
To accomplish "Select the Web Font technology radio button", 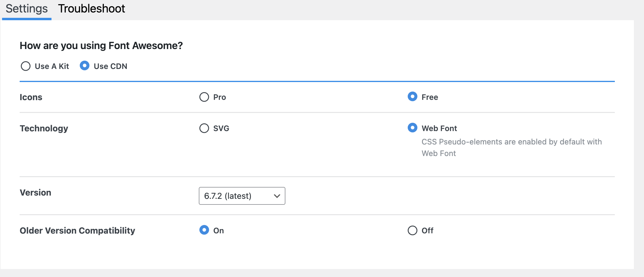I will coord(412,128).
